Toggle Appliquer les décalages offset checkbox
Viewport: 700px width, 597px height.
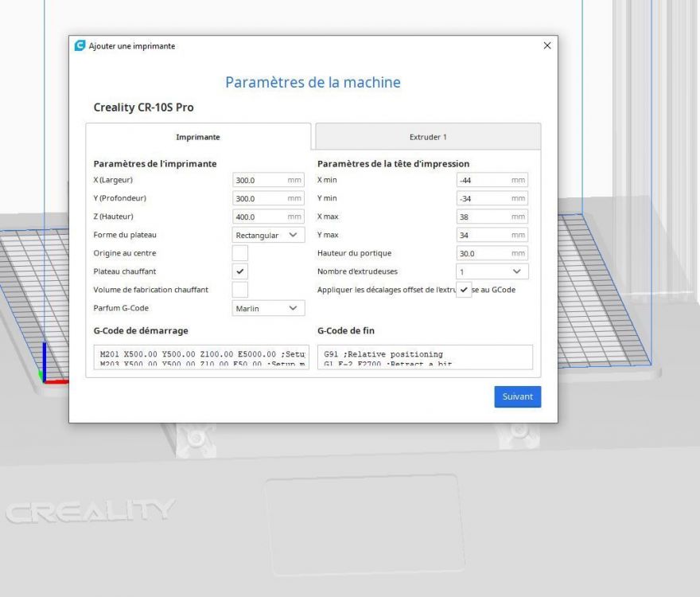[x=464, y=290]
